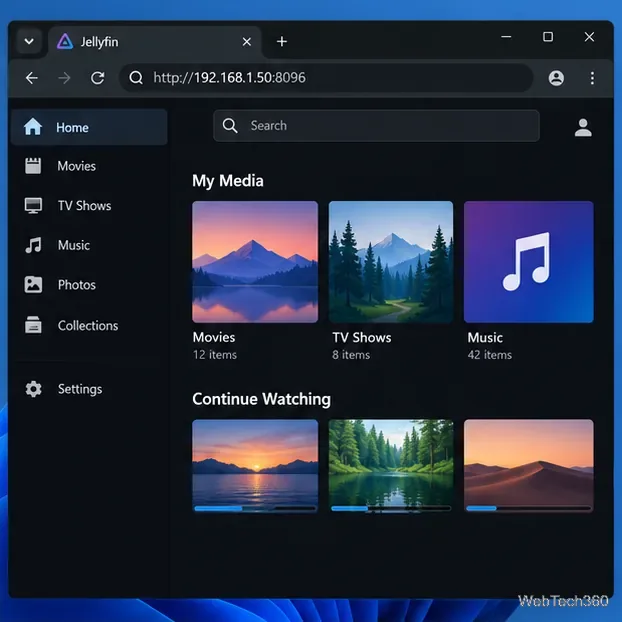The image size is (622, 622).
Task: Click the Photos picture icon in sidebar
Action: pos(33,284)
